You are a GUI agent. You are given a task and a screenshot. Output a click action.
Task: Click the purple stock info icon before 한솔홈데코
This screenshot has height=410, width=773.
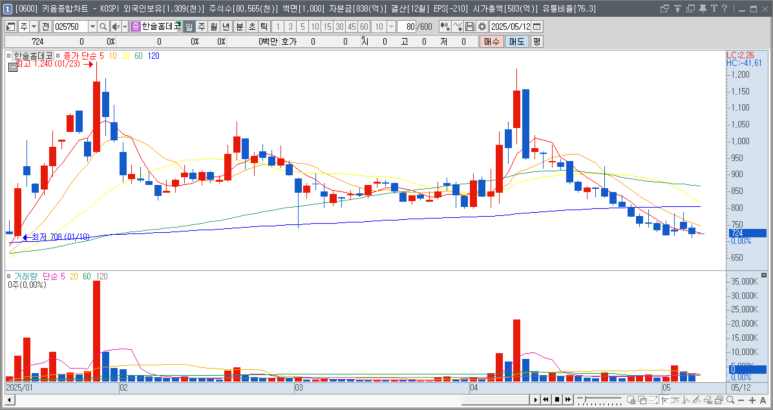click(x=136, y=27)
